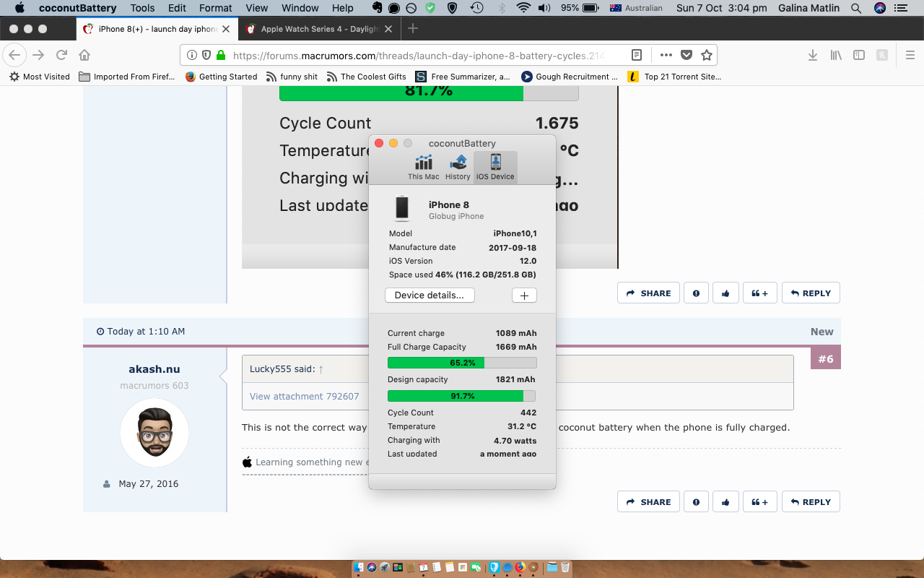Open the Wi-Fi menu bar icon
Image resolution: width=924 pixels, height=578 pixels.
(x=523, y=8)
